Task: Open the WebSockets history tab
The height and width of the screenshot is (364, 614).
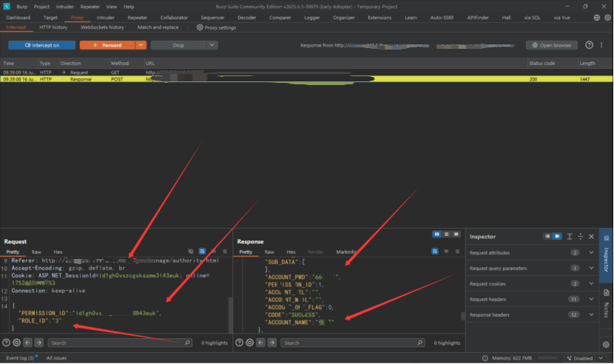Action: click(102, 27)
